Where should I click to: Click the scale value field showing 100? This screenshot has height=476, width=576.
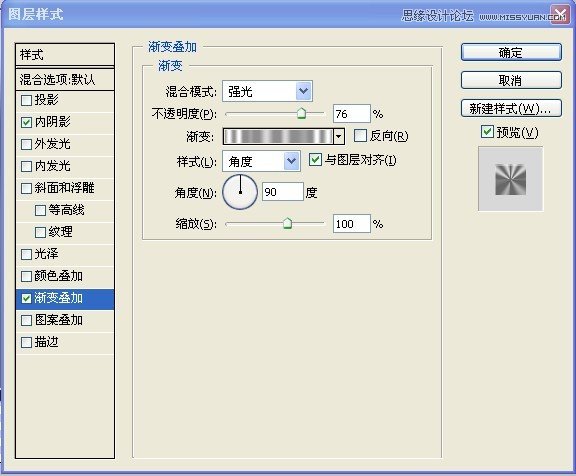pos(352,224)
